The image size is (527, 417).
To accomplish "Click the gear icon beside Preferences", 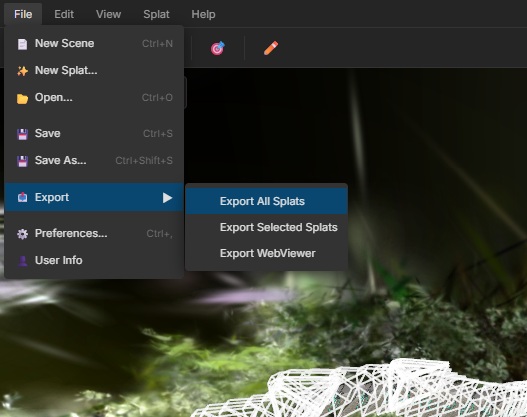I will tap(22, 234).
